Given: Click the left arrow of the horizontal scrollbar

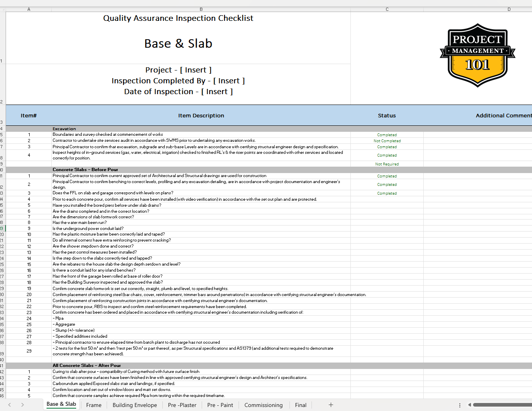Looking at the screenshot, I should pos(469,405).
